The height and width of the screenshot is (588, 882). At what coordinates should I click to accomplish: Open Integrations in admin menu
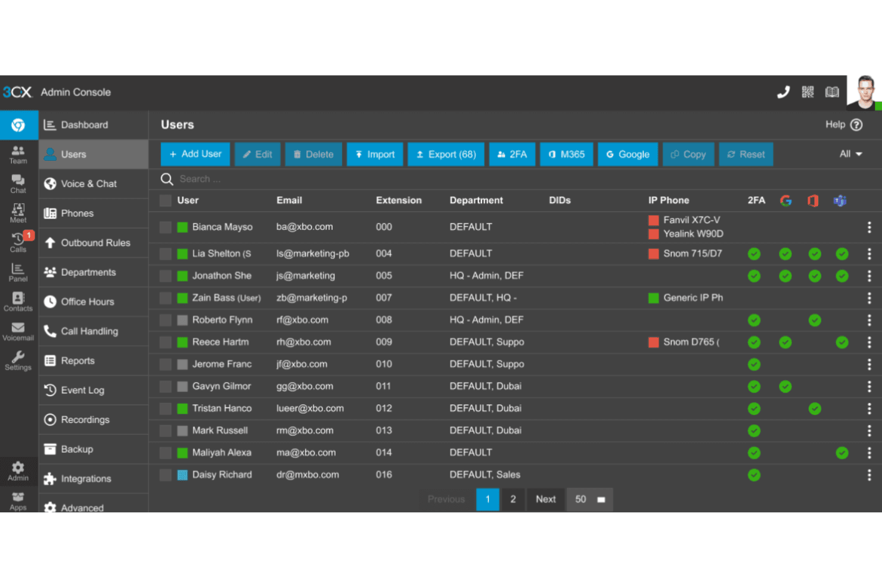pos(94,479)
